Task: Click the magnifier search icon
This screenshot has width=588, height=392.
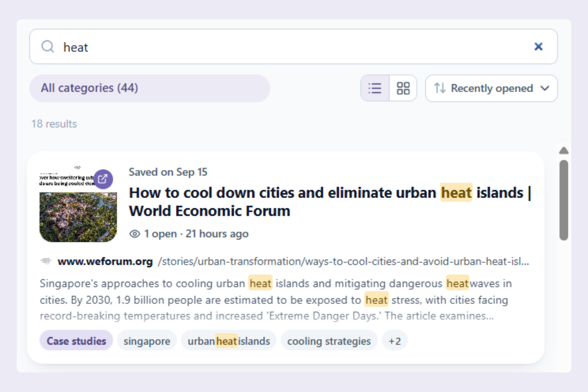Action: coord(48,47)
